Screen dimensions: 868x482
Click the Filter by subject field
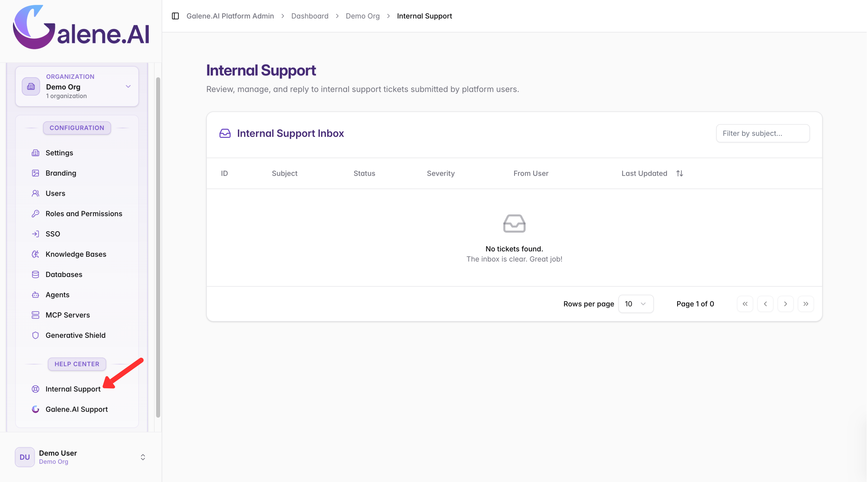pos(763,134)
